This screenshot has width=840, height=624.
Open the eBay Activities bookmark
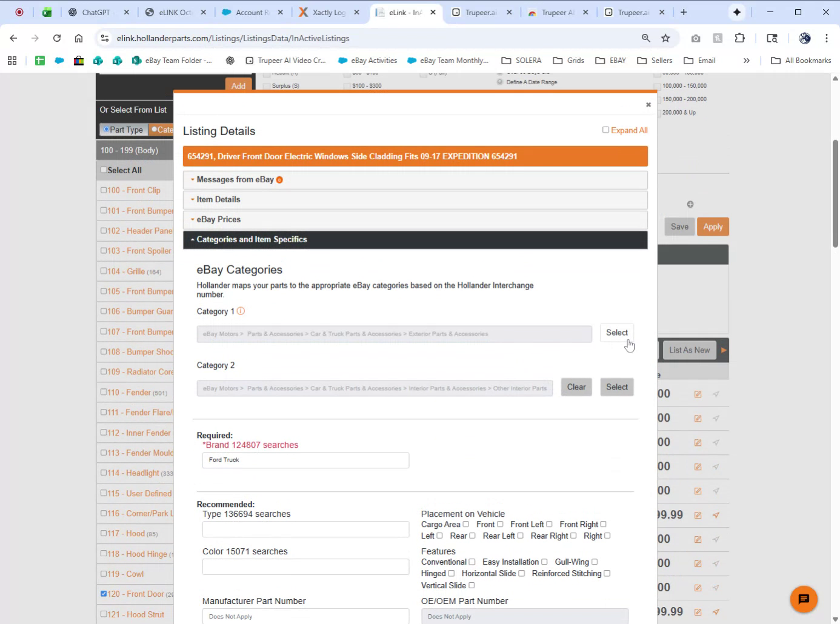(367, 61)
